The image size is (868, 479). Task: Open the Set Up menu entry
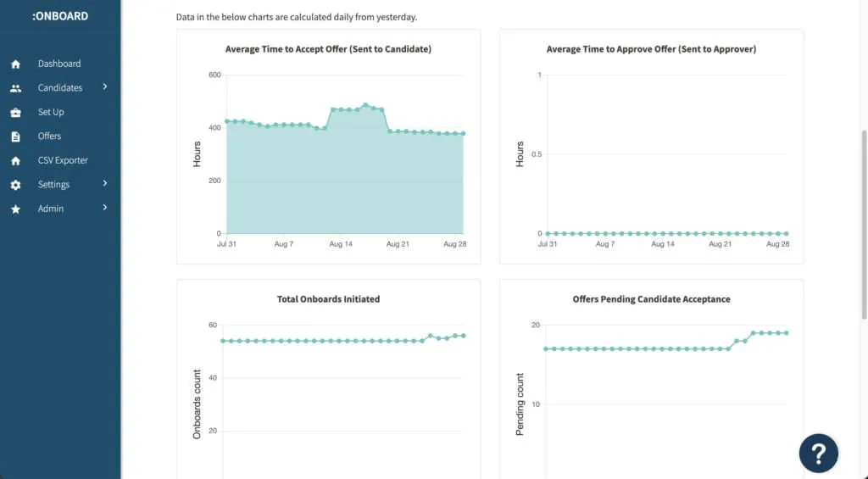coord(51,112)
